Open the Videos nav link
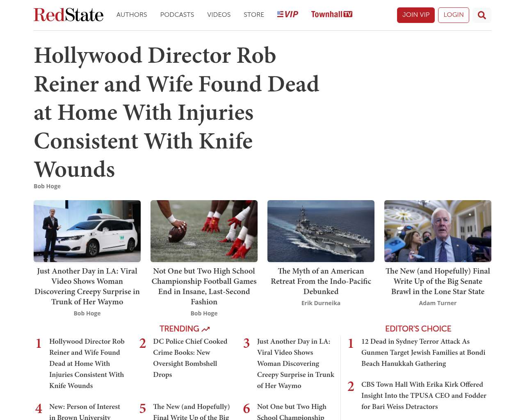 coord(219,15)
